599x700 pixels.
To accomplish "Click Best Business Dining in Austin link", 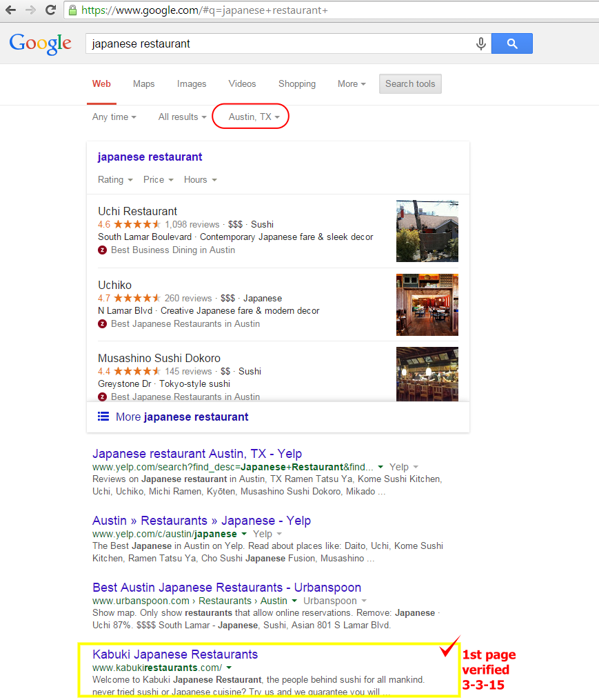I will click(x=173, y=250).
